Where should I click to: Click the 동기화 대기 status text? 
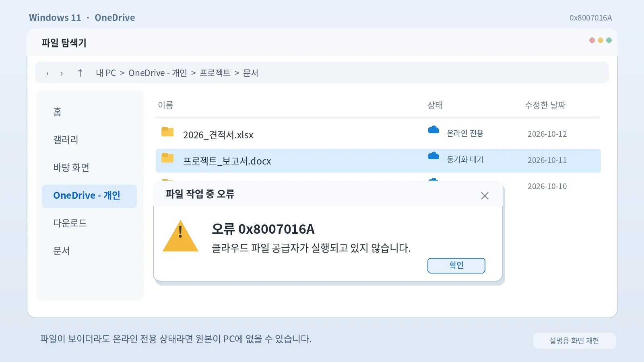click(x=465, y=159)
